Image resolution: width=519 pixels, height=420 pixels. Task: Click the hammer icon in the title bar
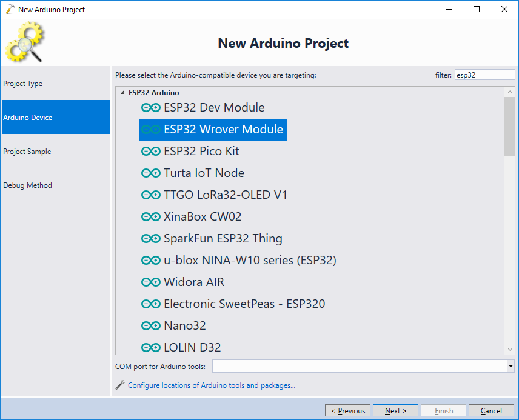point(10,9)
